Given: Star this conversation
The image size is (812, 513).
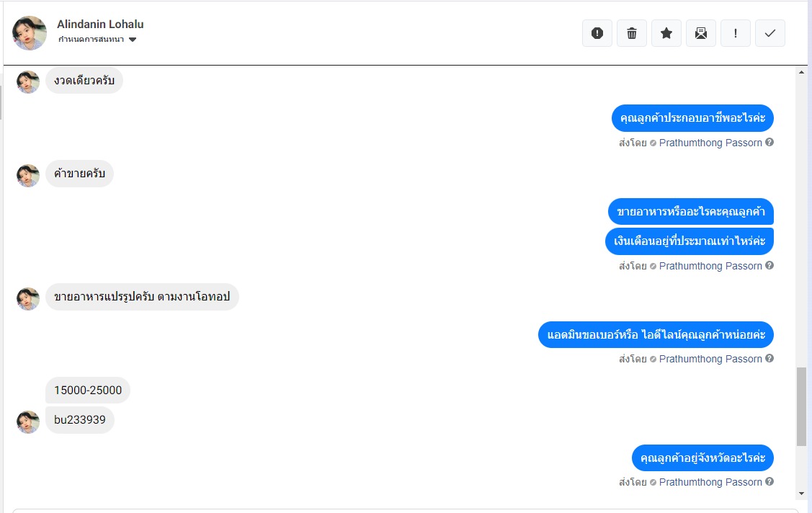Looking at the screenshot, I should point(666,33).
